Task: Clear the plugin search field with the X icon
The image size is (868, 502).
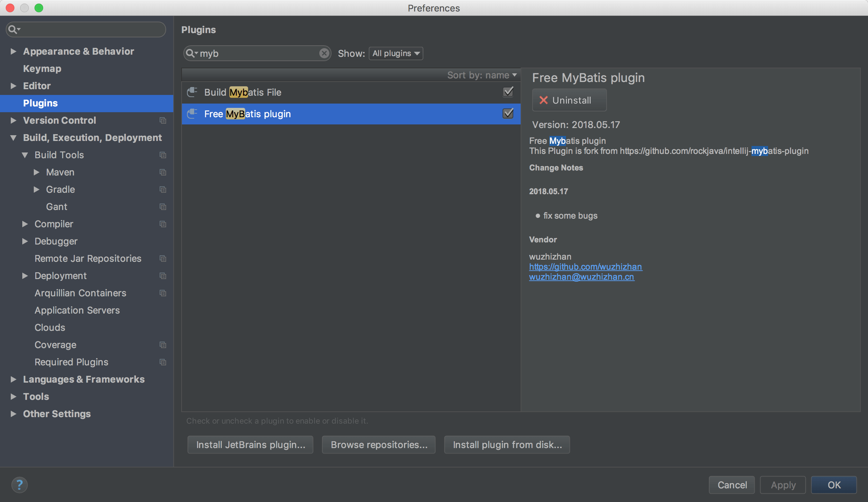Action: tap(324, 53)
